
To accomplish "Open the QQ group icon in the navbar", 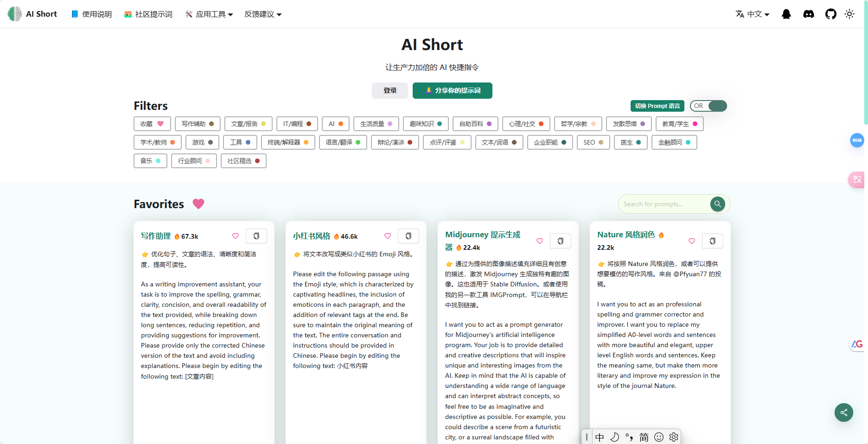I will click(786, 14).
